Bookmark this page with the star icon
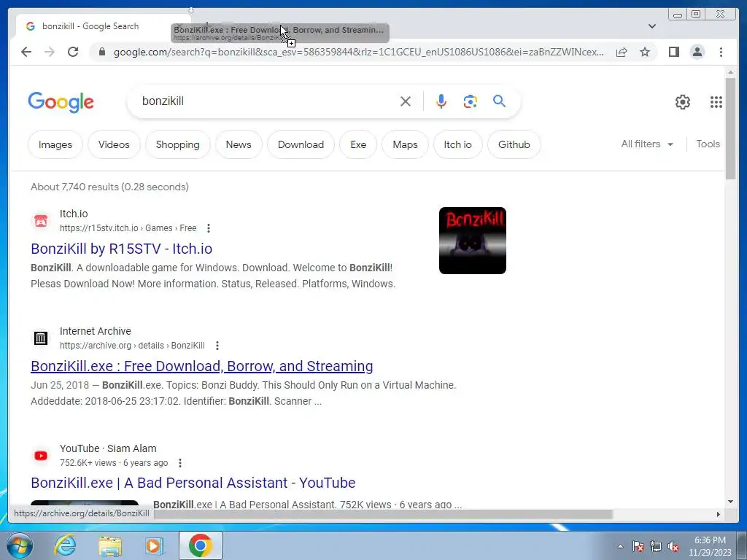Image resolution: width=747 pixels, height=560 pixels. coord(645,52)
